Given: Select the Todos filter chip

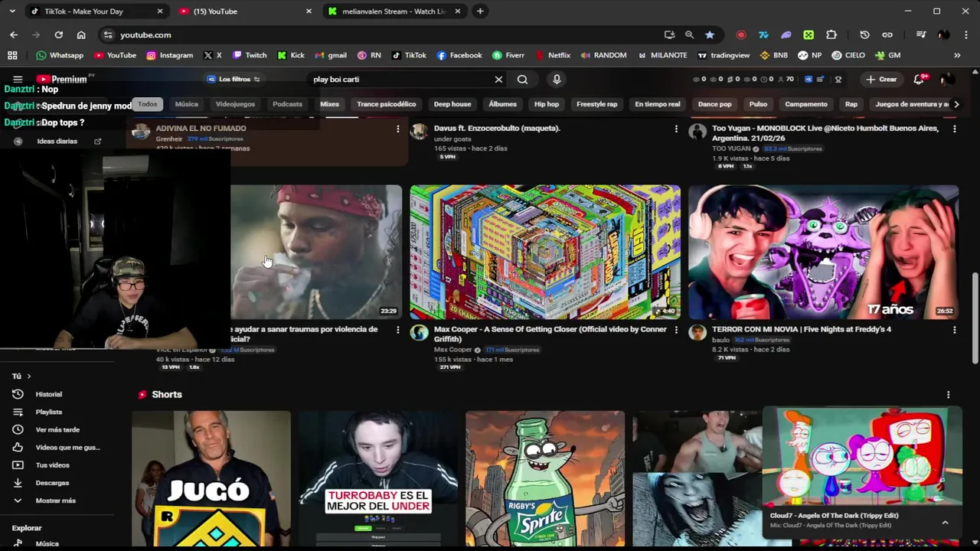Looking at the screenshot, I should pyautogui.click(x=148, y=104).
